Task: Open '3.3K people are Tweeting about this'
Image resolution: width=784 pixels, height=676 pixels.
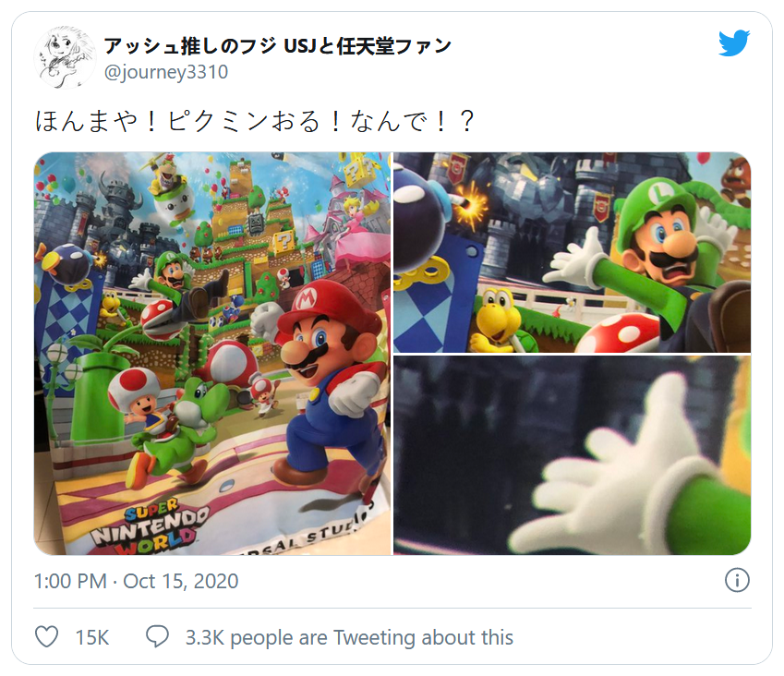Action: pos(349,637)
